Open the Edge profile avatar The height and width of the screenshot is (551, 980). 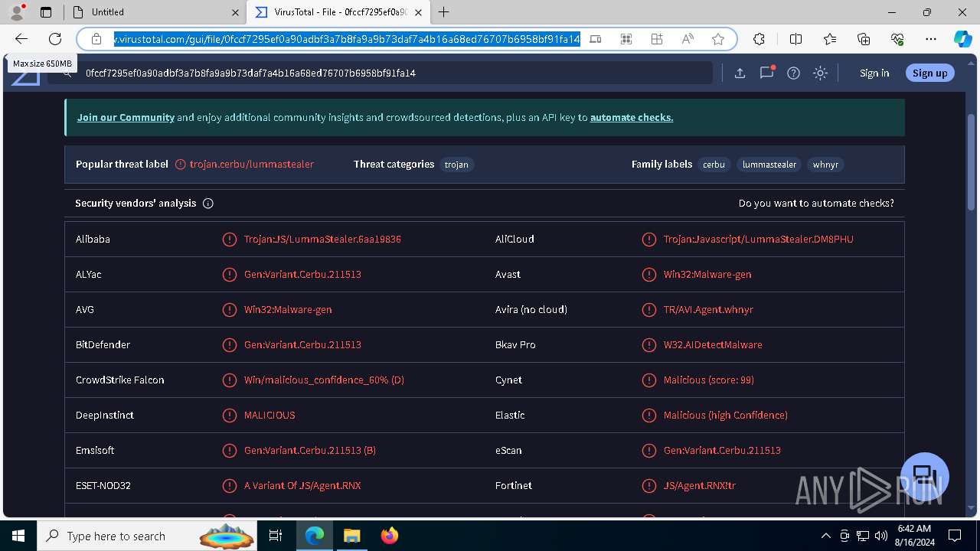tap(16, 12)
